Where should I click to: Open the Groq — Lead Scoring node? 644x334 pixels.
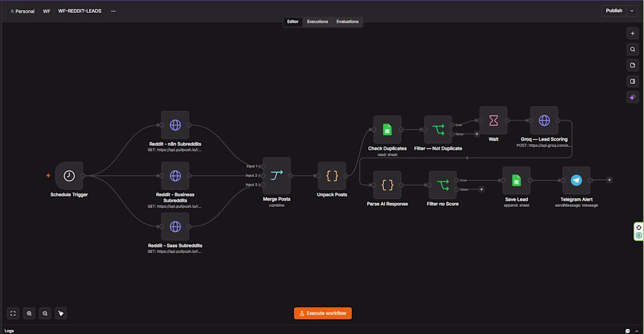pos(544,120)
